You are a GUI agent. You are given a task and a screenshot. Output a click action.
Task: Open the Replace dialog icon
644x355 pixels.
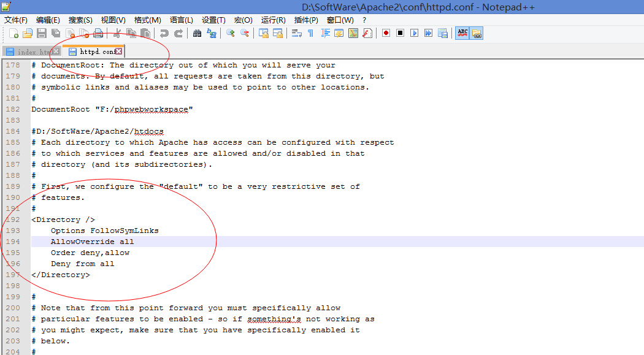[212, 33]
